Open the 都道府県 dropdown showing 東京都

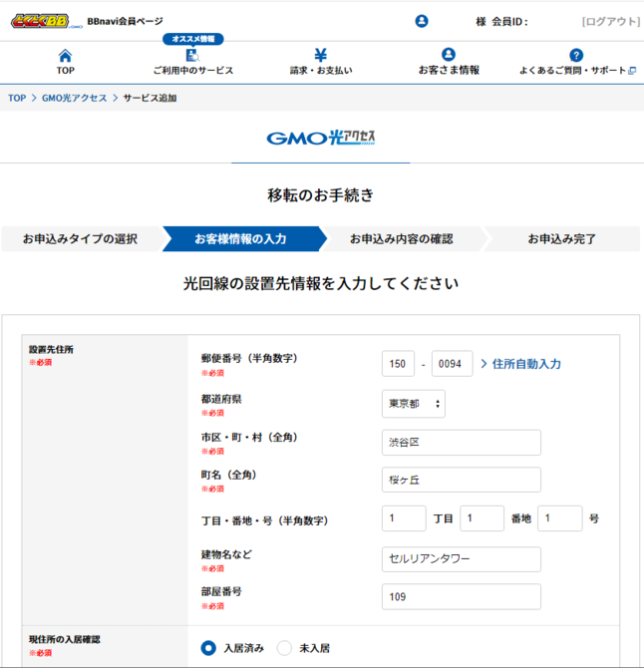(414, 404)
